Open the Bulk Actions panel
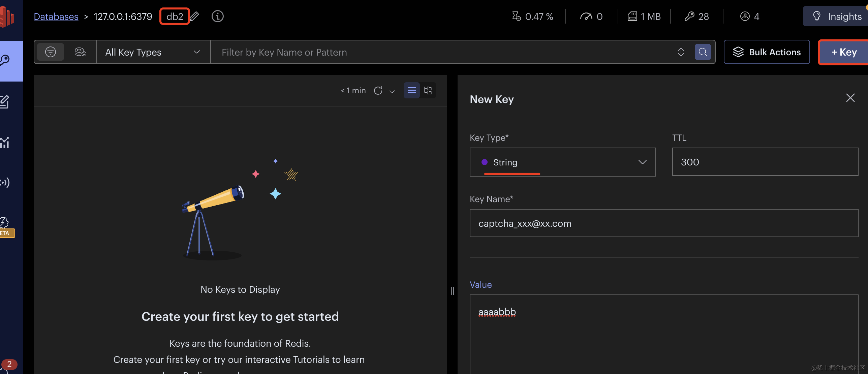The height and width of the screenshot is (374, 868). pos(767,52)
